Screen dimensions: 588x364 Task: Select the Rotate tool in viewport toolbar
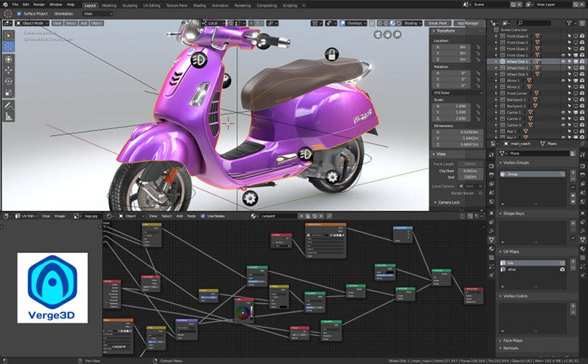pyautogui.click(x=9, y=81)
